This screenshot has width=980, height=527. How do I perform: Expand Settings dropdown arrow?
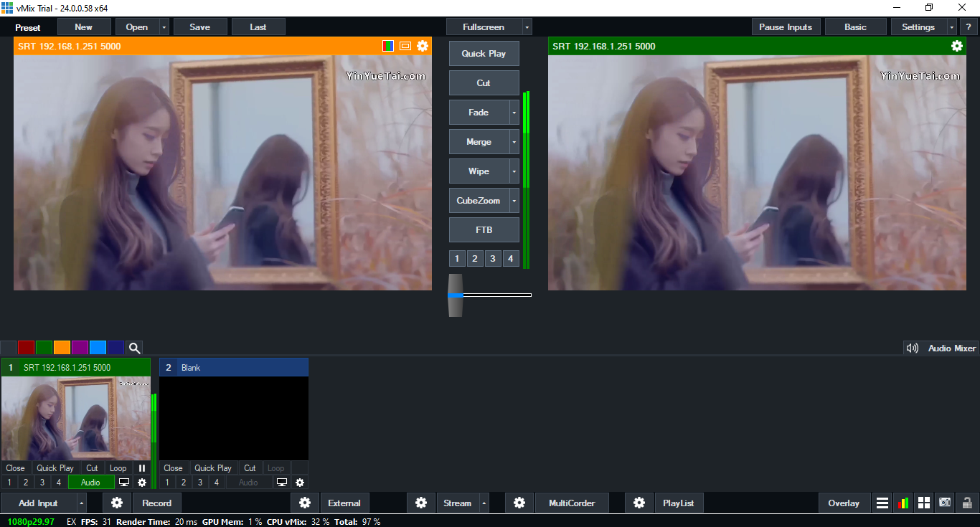952,27
